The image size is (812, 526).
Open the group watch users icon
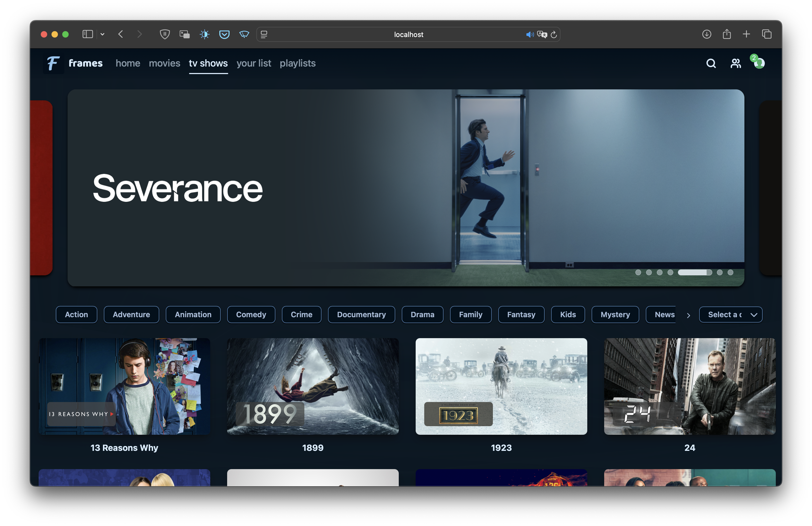click(x=735, y=64)
